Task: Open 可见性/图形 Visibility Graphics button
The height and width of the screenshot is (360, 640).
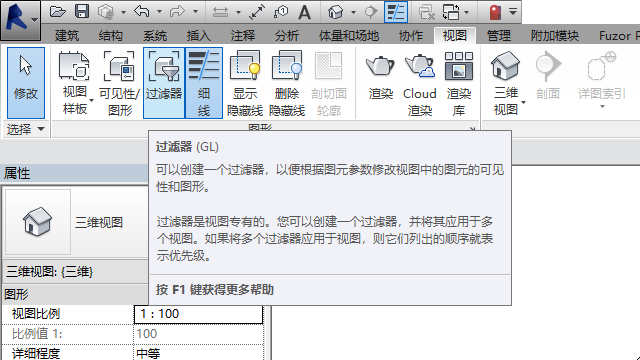Action: click(119, 82)
